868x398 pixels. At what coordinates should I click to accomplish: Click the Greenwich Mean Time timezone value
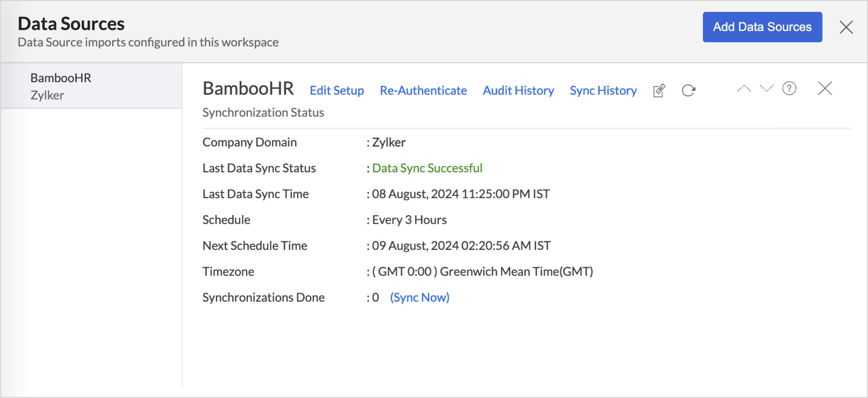tap(482, 271)
